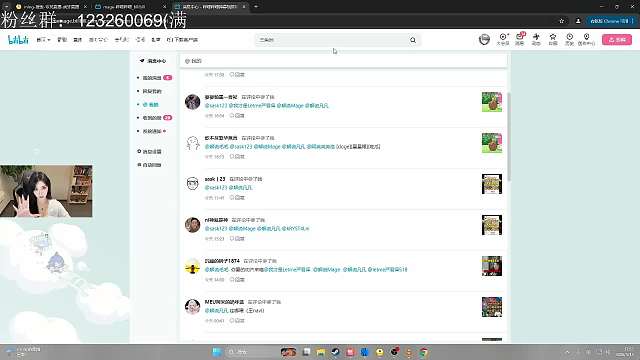Click 回复 under the thinking-figure-avatar mention
The height and width of the screenshot is (360, 640).
click(x=237, y=156)
